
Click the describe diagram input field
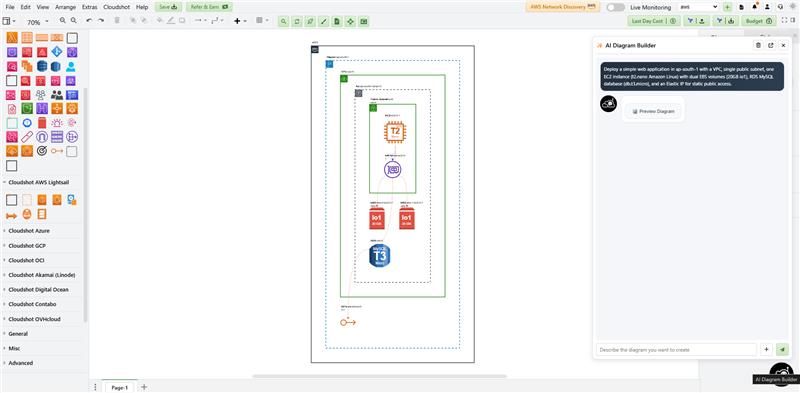pyautogui.click(x=677, y=350)
